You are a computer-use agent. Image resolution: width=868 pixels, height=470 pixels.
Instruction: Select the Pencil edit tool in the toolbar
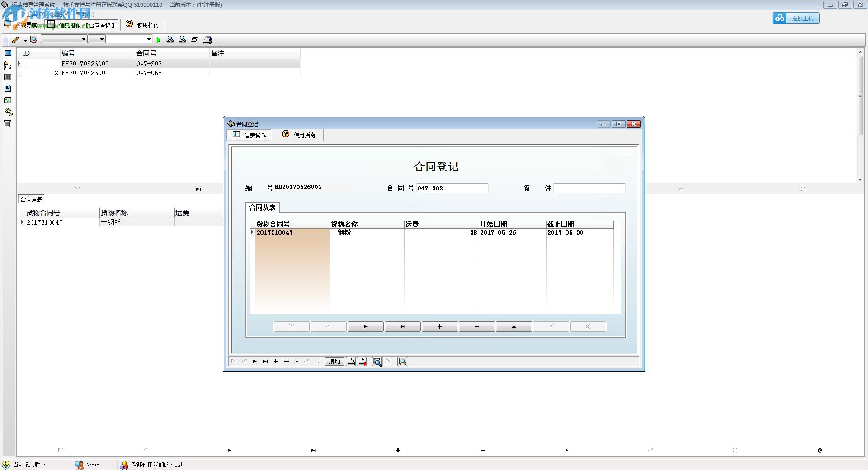15,40
